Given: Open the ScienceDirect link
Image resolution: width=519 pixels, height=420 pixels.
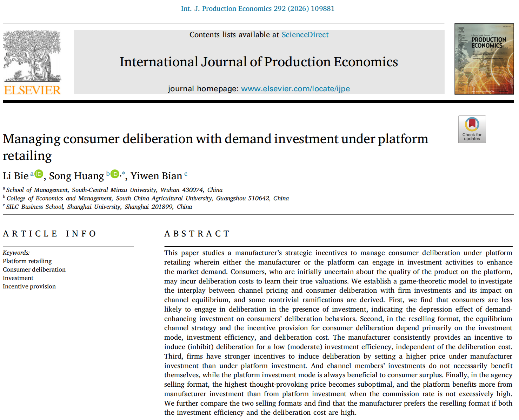Looking at the screenshot, I should 305,35.
